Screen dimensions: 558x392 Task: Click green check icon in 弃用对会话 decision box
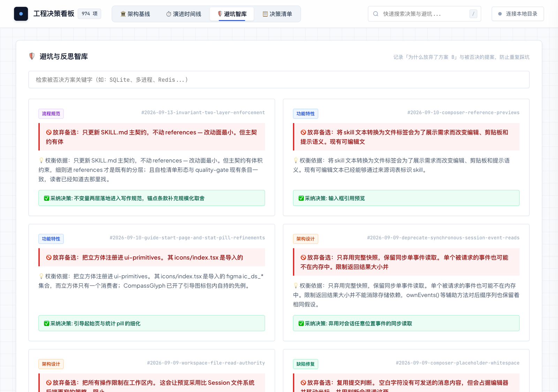click(301, 323)
